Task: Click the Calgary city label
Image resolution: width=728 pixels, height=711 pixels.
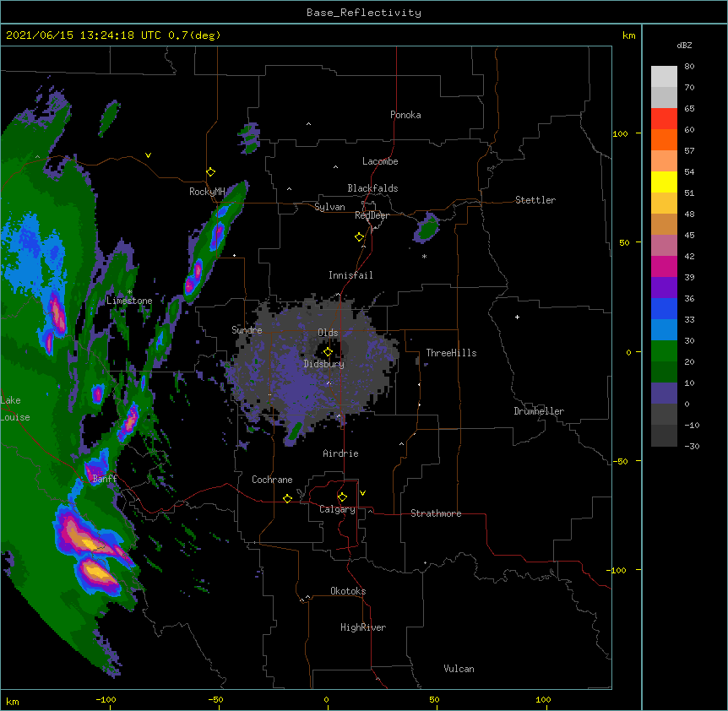Action: (337, 509)
